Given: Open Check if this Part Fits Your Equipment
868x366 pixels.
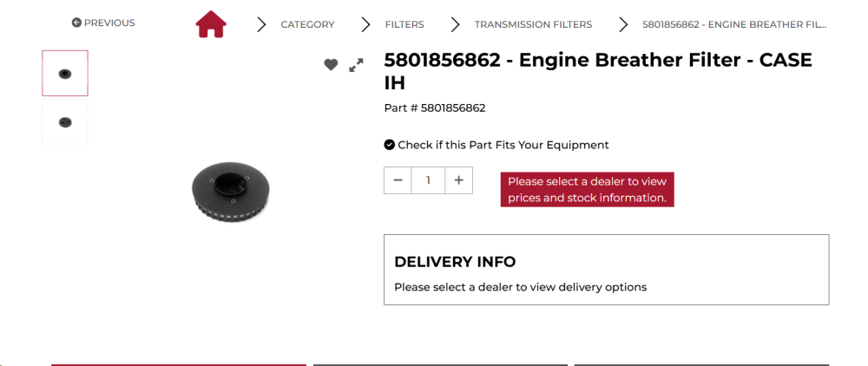Looking at the screenshot, I should click(x=503, y=145).
